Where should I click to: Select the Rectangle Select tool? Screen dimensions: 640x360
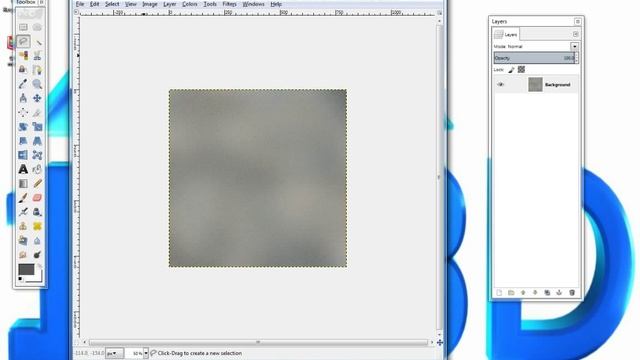(x=23, y=27)
